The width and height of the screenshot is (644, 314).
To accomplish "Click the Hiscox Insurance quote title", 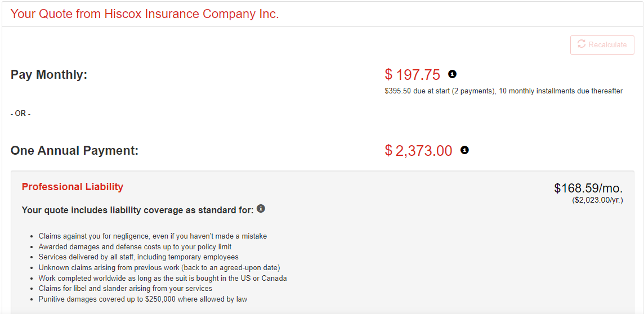I will (145, 14).
